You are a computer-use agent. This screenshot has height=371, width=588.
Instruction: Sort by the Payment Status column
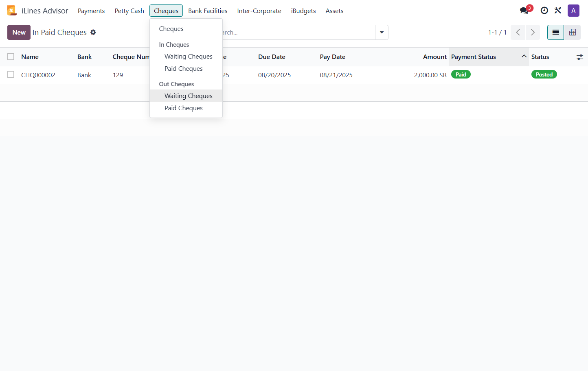pos(489,57)
